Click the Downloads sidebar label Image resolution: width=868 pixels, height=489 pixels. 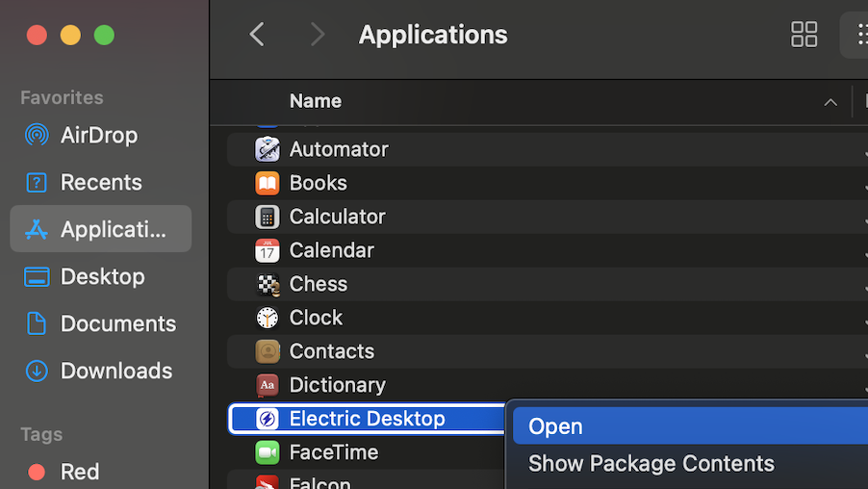point(116,371)
